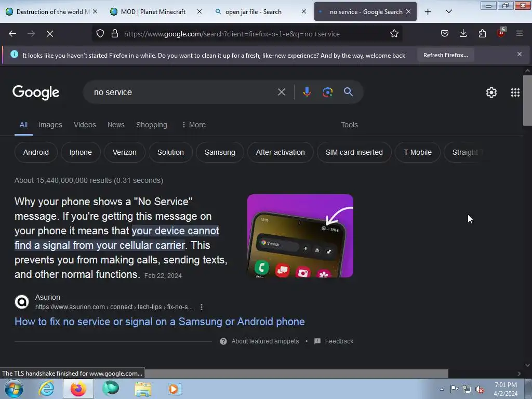Filter results with the Android chip
The height and width of the screenshot is (399, 532).
click(x=36, y=152)
